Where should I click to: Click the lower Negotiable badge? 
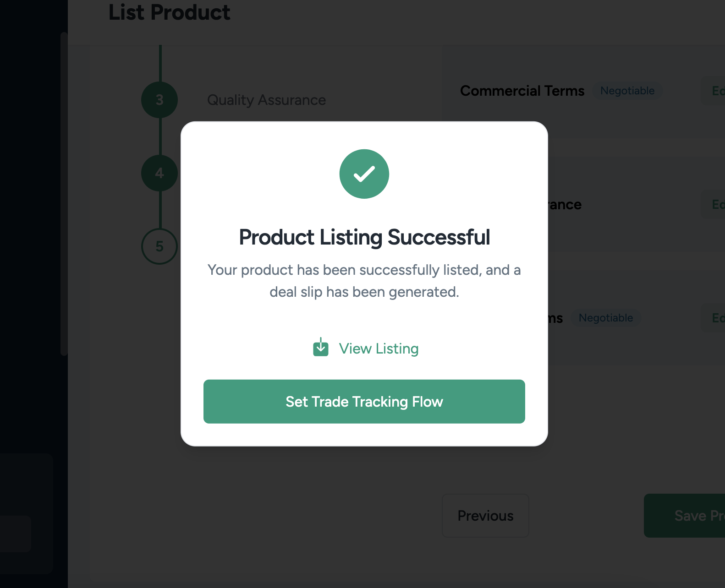(x=605, y=318)
